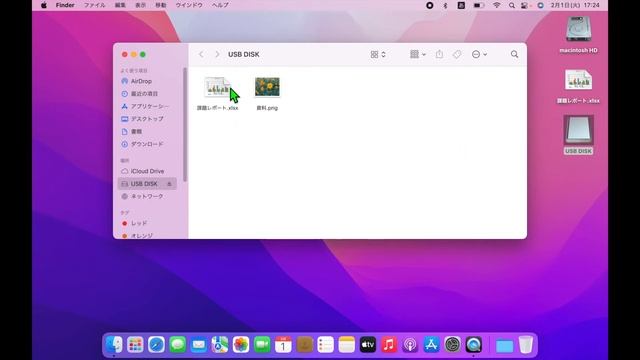
Task: Open Apple TV from the Dock
Action: [x=368, y=345]
